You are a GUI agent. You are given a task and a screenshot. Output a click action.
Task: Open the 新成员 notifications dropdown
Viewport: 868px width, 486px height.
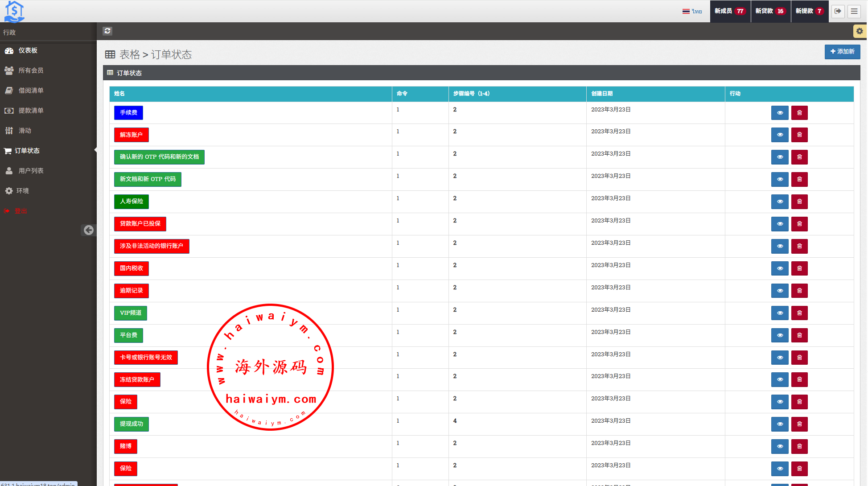click(729, 11)
